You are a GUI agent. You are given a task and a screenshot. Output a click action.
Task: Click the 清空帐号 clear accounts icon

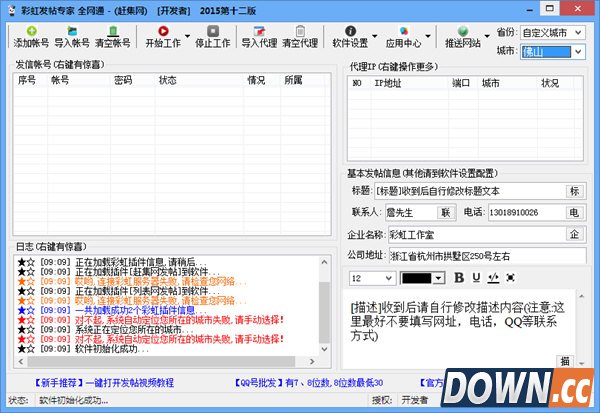click(x=113, y=31)
